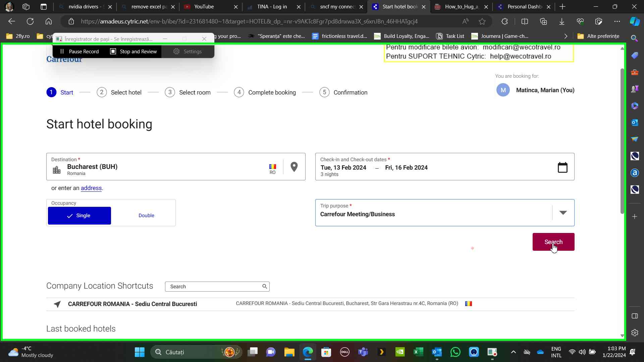Open Alte preferințe favorites folder
The width and height of the screenshot is (644, 362).
(x=598, y=36)
